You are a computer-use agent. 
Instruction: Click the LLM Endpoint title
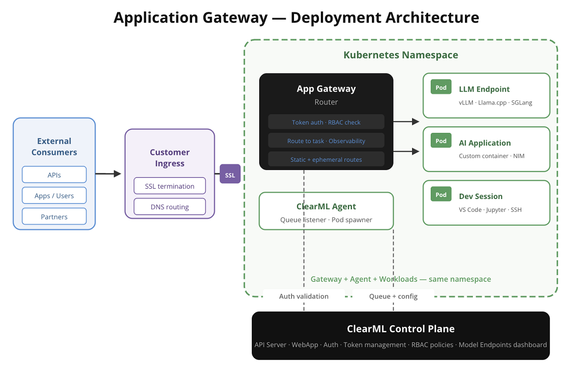click(484, 89)
